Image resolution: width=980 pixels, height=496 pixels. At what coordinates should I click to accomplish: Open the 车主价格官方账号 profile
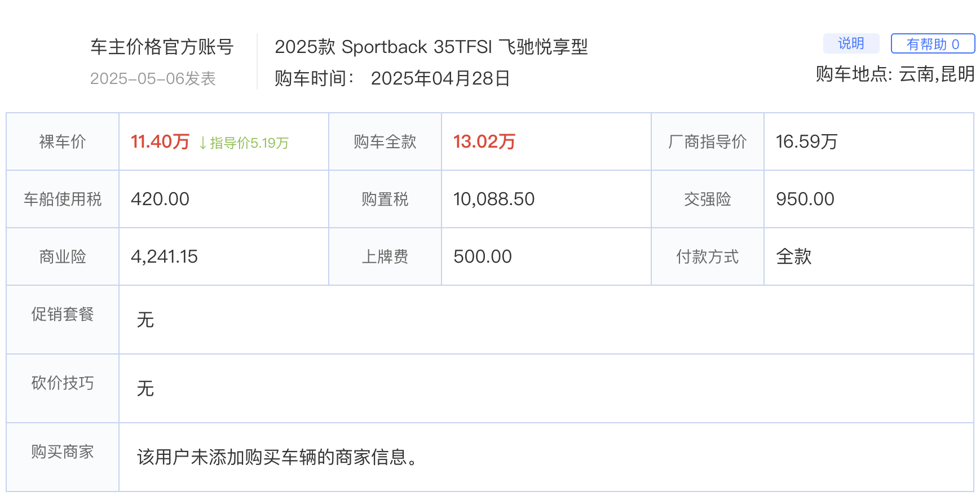tap(162, 47)
